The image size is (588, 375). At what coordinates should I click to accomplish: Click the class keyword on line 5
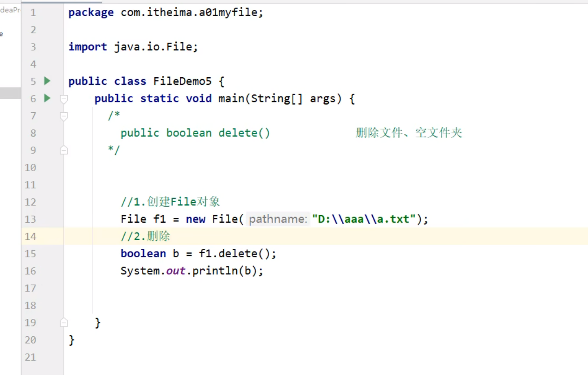tap(130, 81)
